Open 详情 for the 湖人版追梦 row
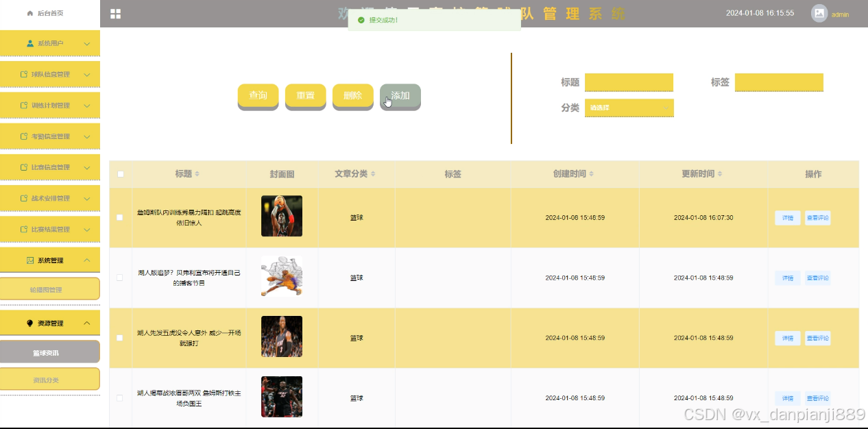868x429 pixels. point(788,278)
